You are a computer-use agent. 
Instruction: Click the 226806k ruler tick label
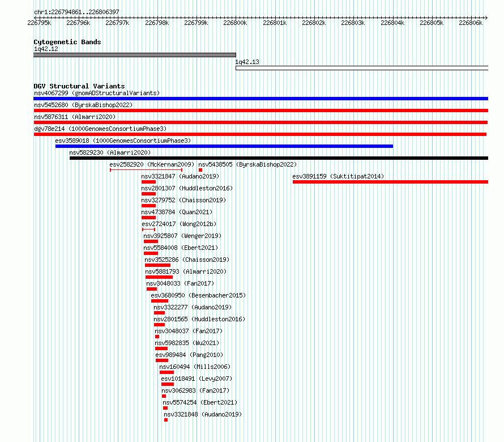[471, 23]
